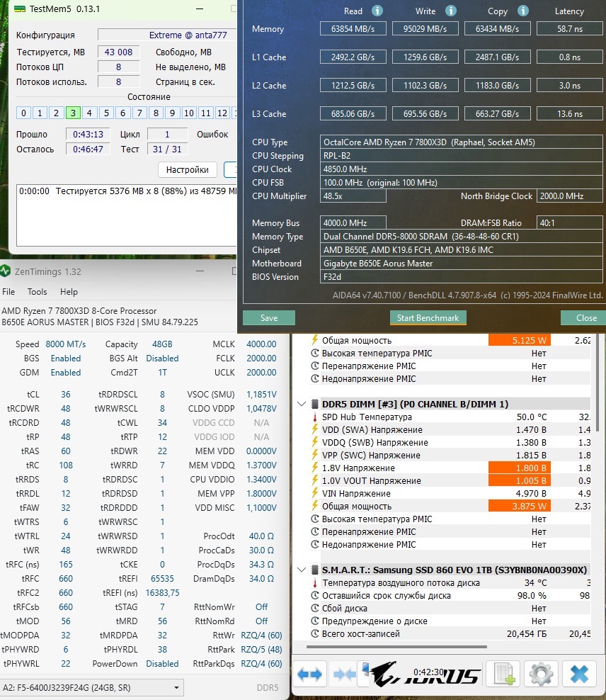This screenshot has height=700, width=606.
Task: Click the thermometer icon beside Температура воздушного потока диска
Action: (x=315, y=582)
